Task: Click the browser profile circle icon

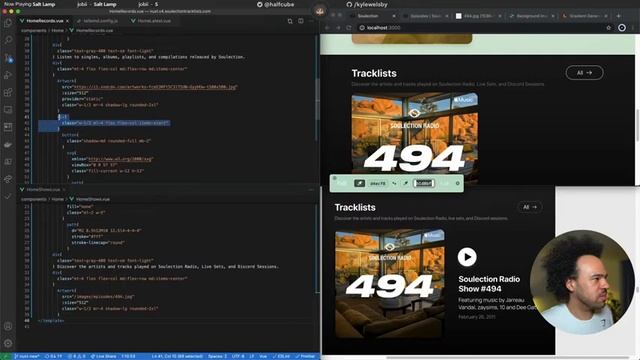Action: click(x=622, y=28)
